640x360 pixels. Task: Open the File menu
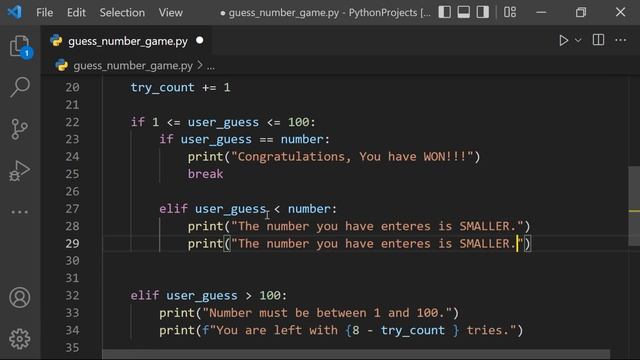coord(44,13)
